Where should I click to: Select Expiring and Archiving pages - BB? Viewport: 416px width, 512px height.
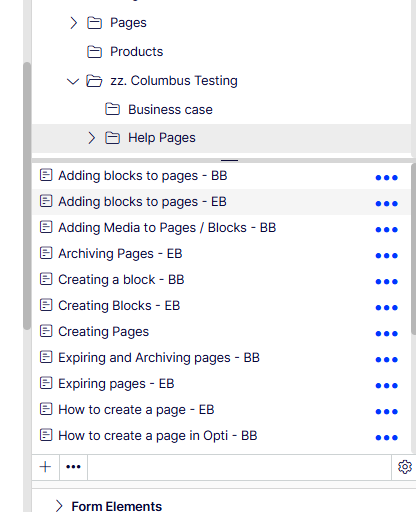159,358
